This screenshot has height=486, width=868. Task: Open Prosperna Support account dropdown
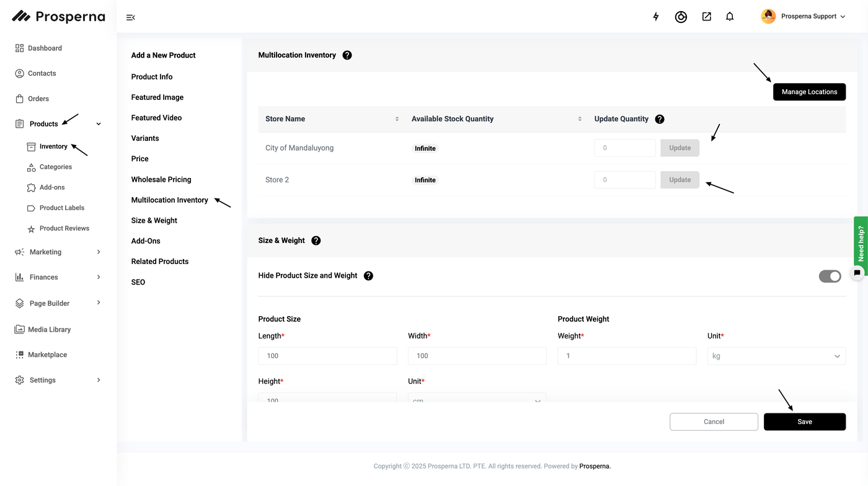coord(804,17)
